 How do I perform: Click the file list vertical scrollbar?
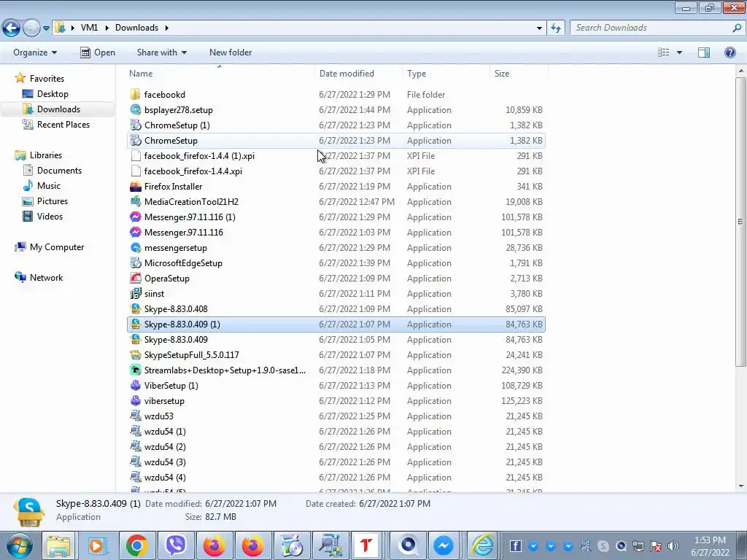tap(741, 222)
